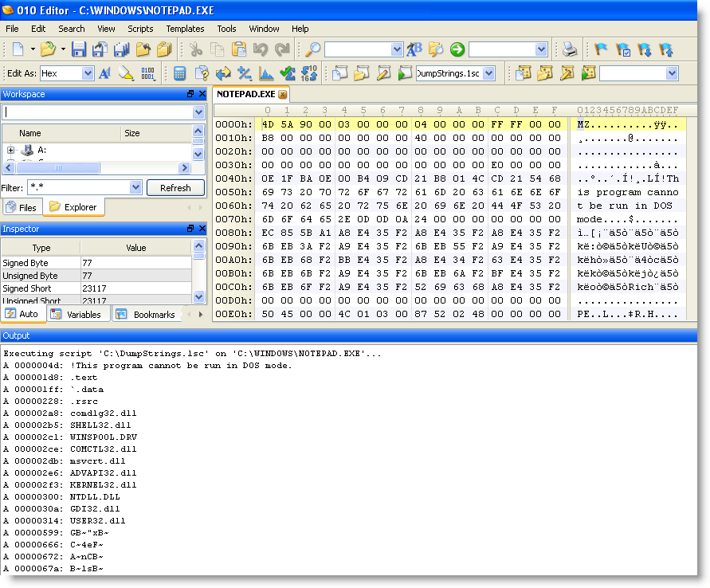This screenshot has height=588, width=710.
Task: Click the Find magnifying glass icon
Action: click(x=313, y=49)
